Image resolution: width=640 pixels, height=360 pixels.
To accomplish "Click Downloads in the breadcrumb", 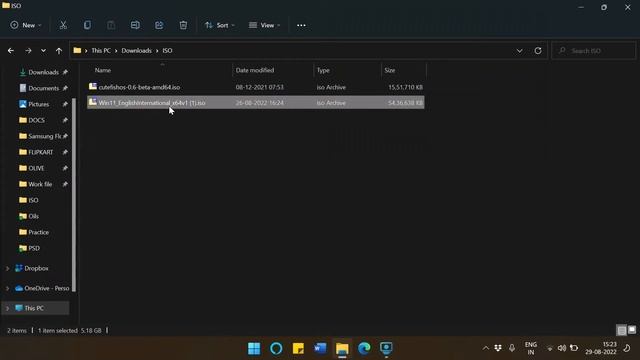I will click(x=136, y=51).
